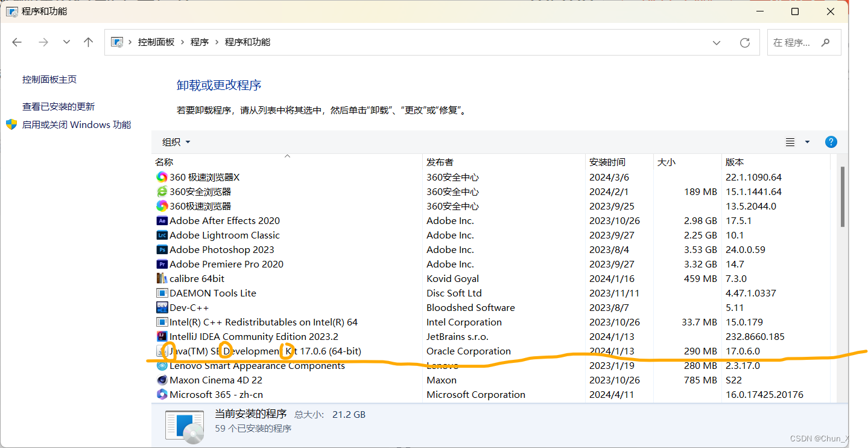Click the Microsoft 365 - zh-cn icon
Screen dimensions: 868x448
point(162,395)
